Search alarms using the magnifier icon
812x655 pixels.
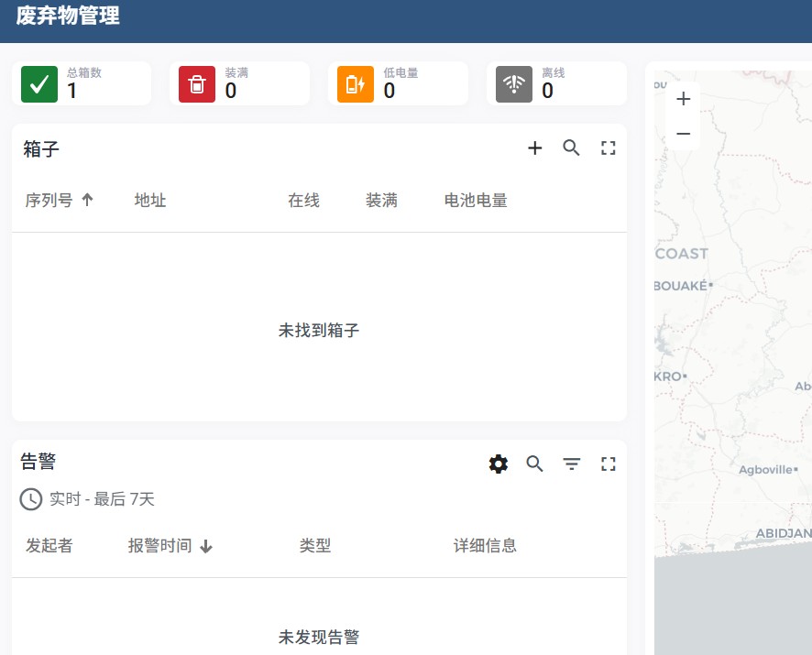(535, 464)
